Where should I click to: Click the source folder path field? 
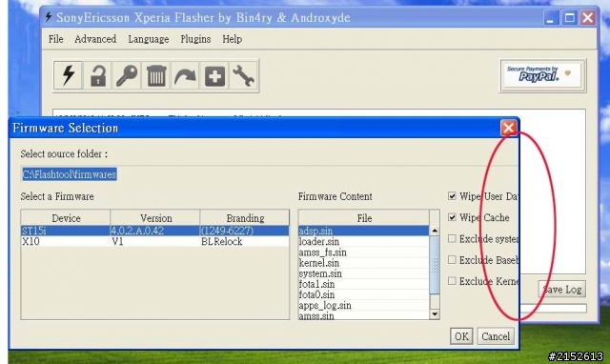click(x=269, y=174)
